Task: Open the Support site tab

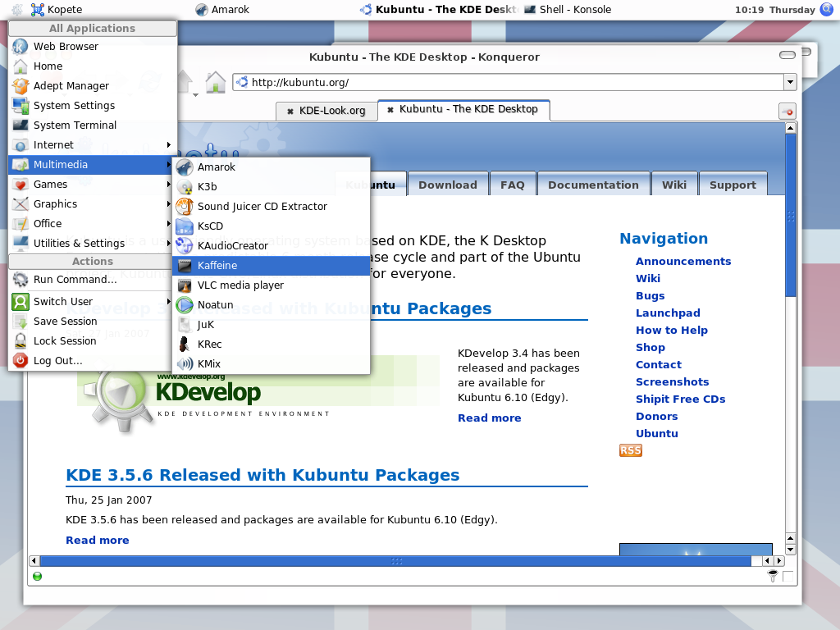Action: (x=733, y=185)
